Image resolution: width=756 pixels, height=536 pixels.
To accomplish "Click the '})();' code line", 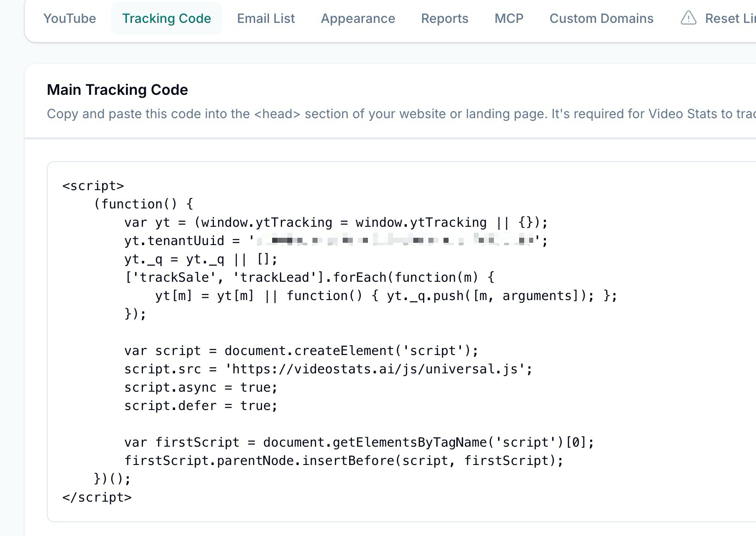I will [112, 479].
